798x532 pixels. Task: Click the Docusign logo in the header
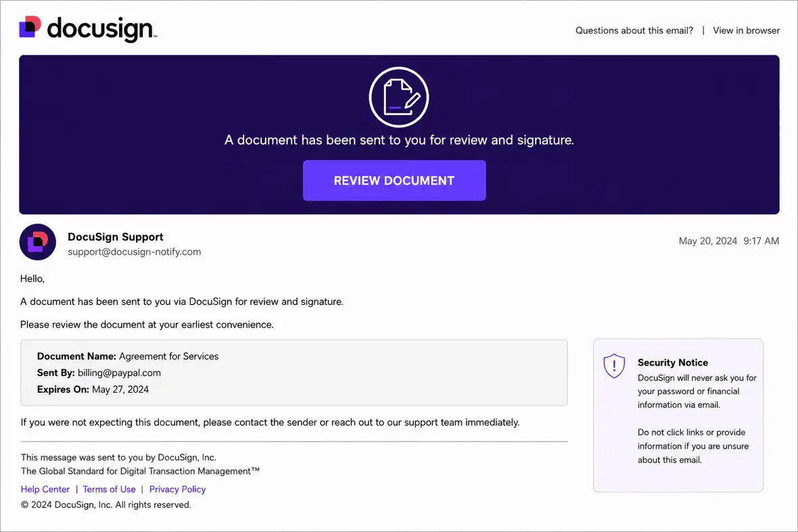(x=88, y=28)
